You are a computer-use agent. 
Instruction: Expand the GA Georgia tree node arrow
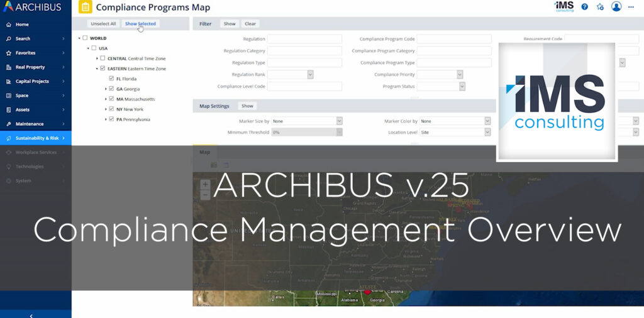[x=106, y=89]
